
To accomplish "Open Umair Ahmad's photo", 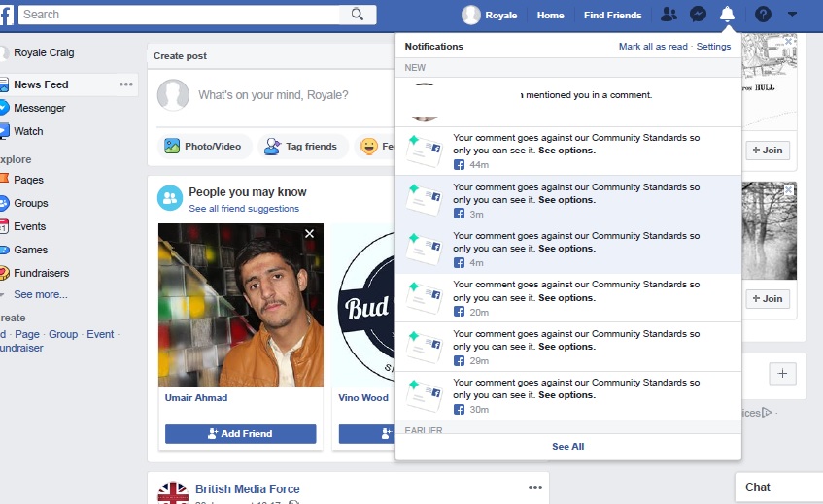I will click(x=241, y=305).
